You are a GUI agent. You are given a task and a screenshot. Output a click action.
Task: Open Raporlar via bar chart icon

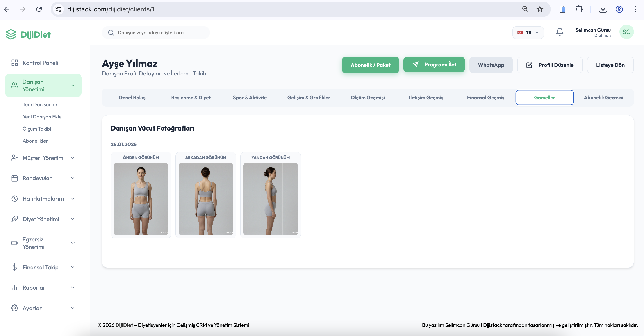coord(14,288)
